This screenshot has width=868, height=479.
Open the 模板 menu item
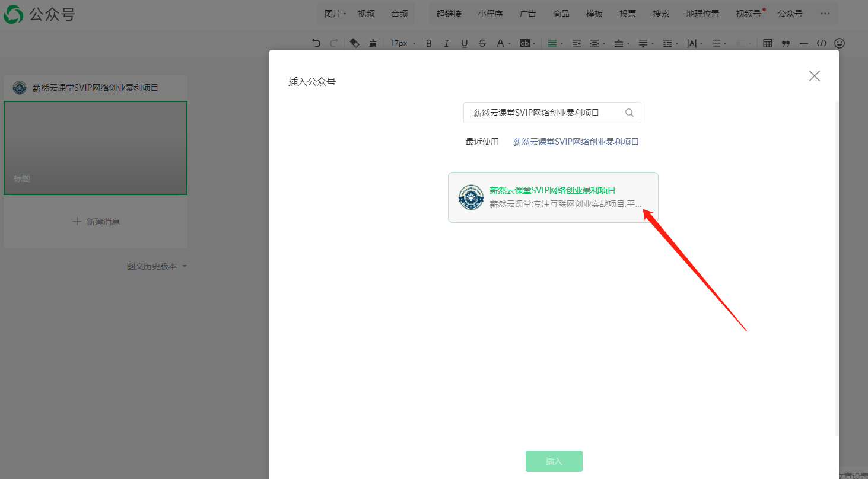click(594, 14)
